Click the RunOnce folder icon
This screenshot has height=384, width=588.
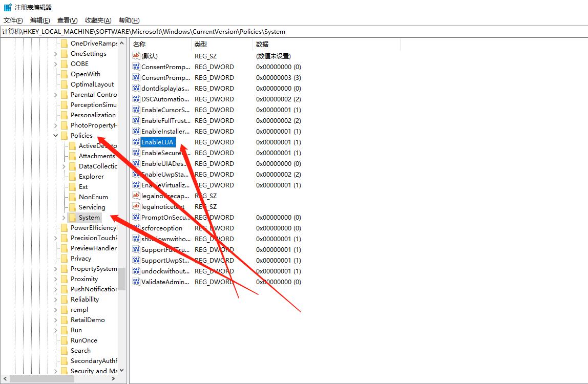64,340
